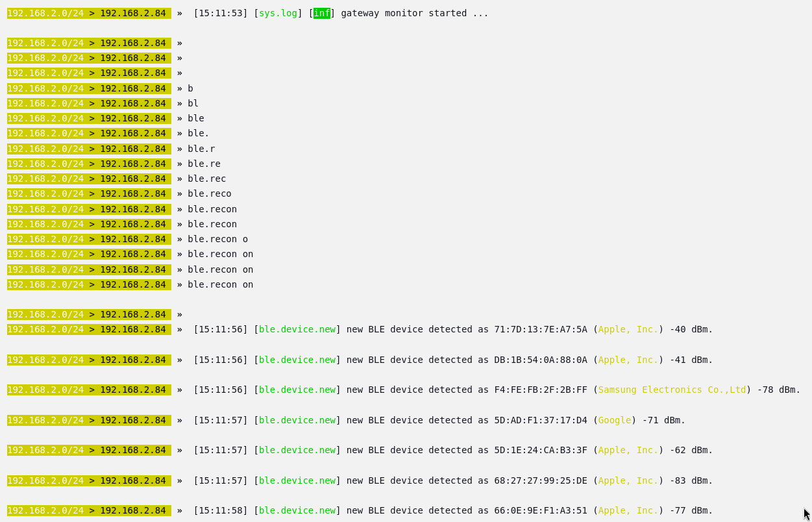Select the '-78 dBm' signal value
The image size is (812, 522).
(x=778, y=390)
